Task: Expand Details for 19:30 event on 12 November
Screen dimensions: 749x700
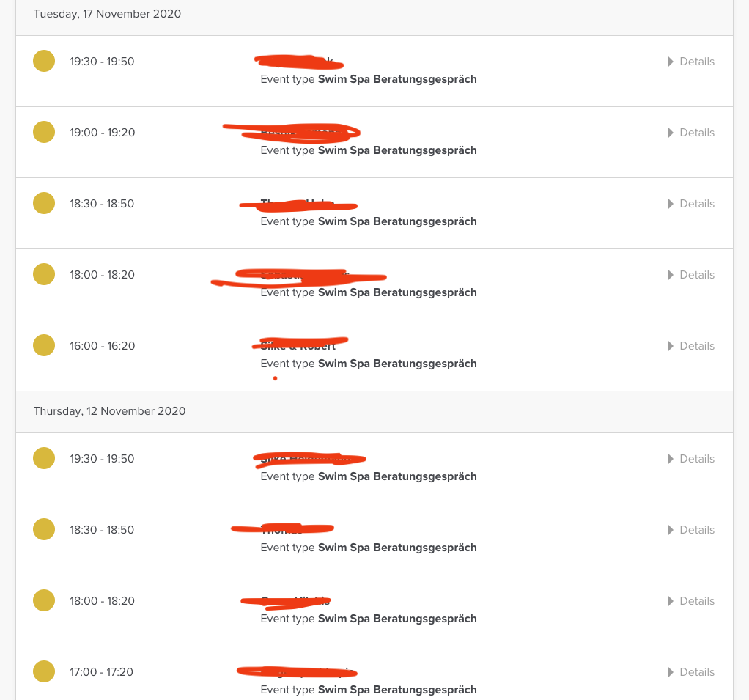Action: click(x=690, y=459)
